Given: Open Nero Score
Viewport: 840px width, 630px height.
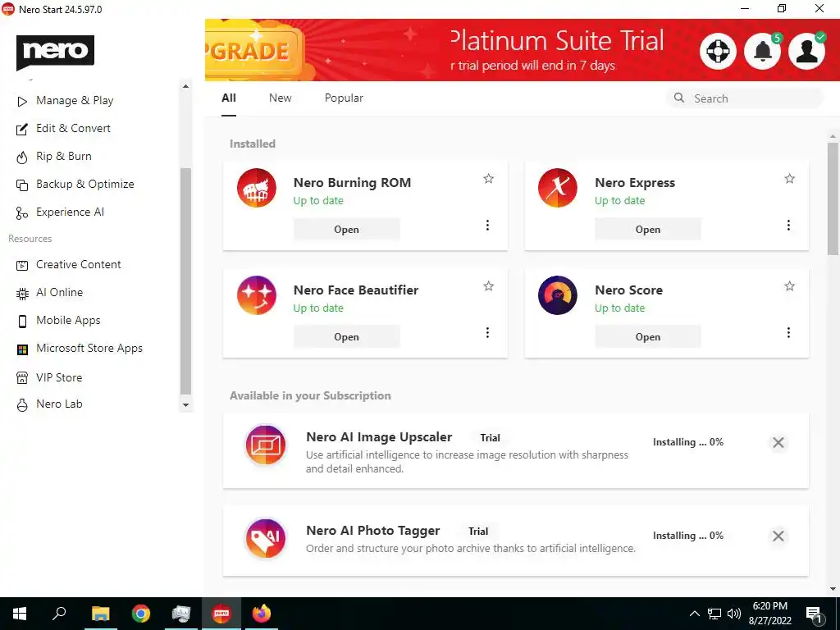Looking at the screenshot, I should (648, 337).
